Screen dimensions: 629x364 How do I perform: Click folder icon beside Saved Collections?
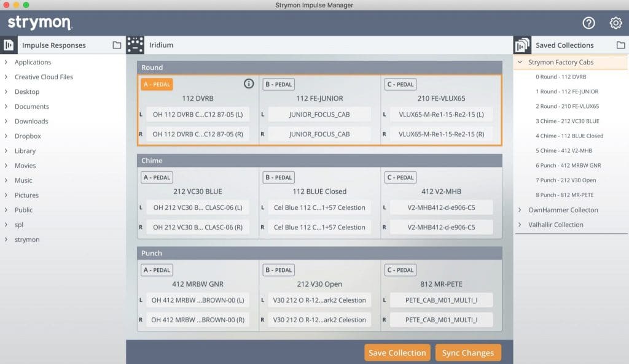pyautogui.click(x=620, y=45)
